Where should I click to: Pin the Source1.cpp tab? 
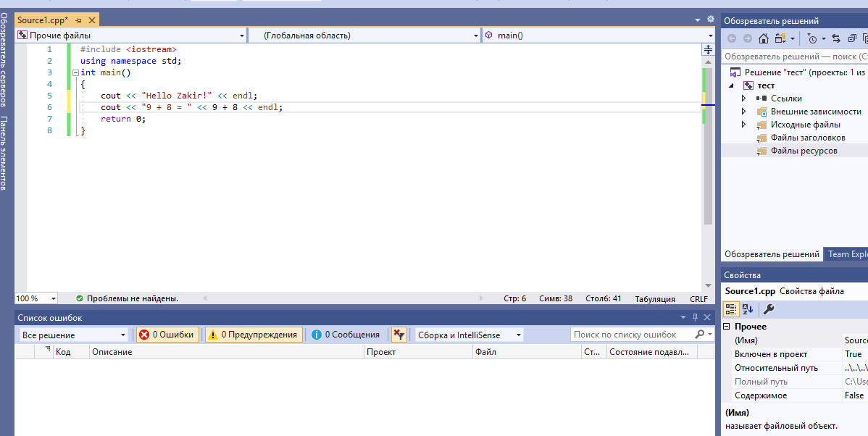click(78, 20)
